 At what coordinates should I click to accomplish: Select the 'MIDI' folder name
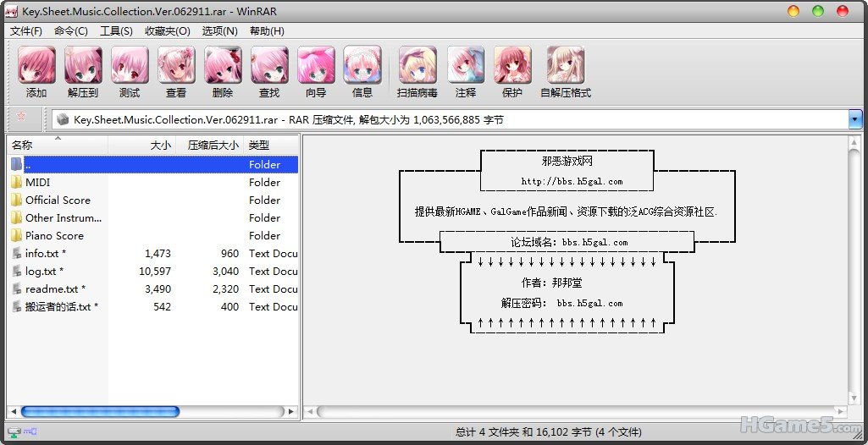tap(37, 183)
